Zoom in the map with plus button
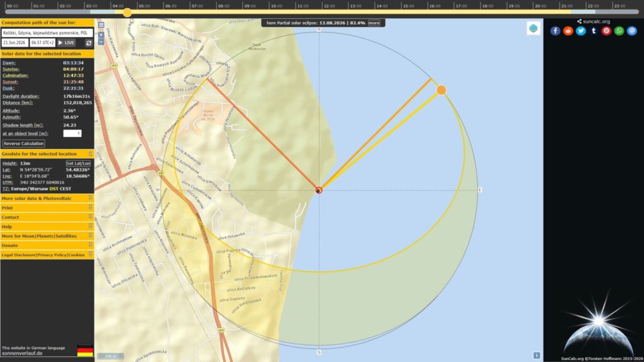The image size is (644, 362). click(x=101, y=35)
